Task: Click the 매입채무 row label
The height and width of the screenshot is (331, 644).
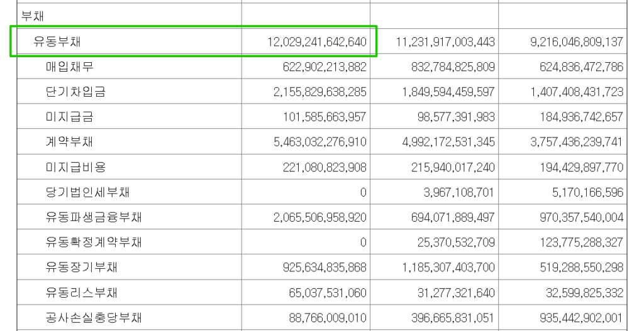Action: [69, 67]
